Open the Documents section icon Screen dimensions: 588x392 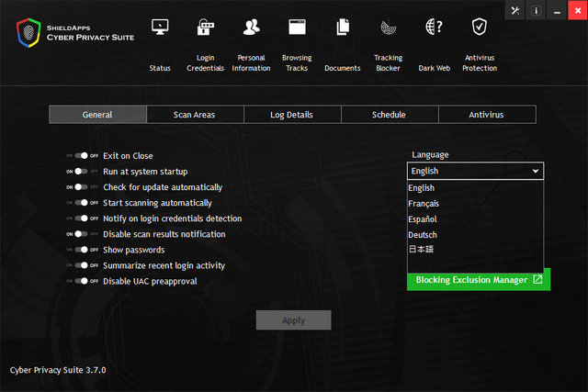click(x=343, y=28)
